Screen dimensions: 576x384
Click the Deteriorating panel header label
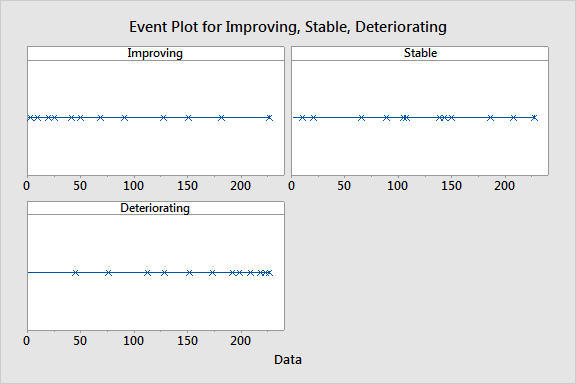click(155, 208)
